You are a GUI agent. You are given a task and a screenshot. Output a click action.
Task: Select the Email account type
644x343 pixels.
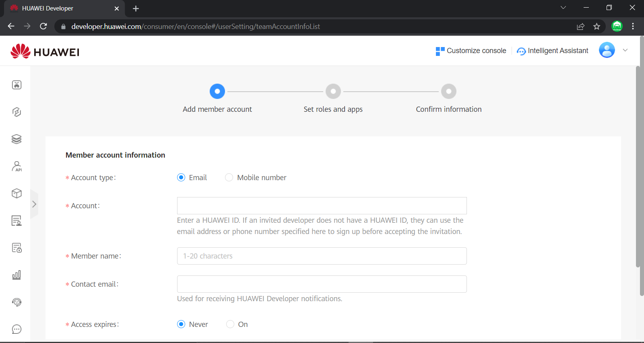pos(181,178)
